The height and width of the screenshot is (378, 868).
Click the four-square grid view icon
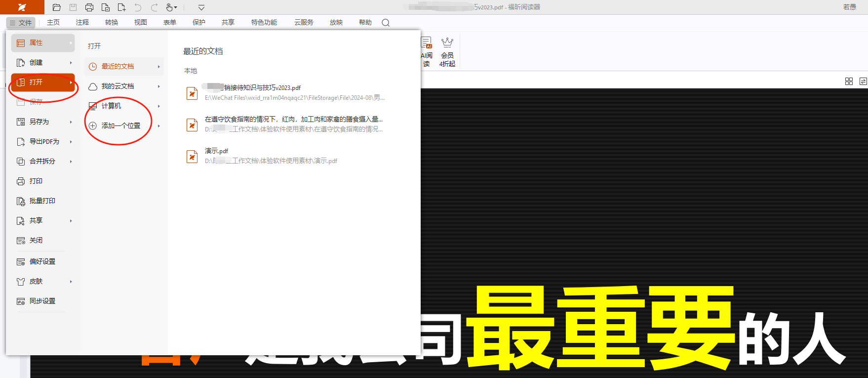(849, 82)
